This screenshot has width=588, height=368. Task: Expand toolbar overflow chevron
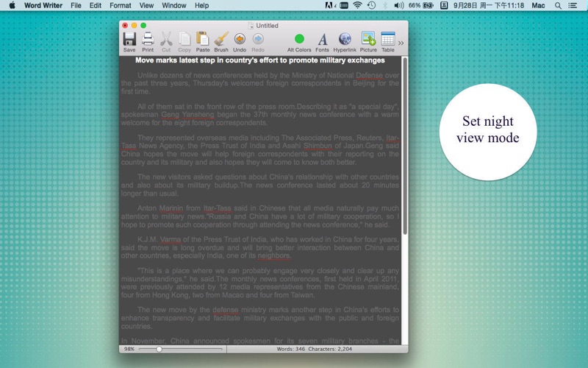click(x=401, y=43)
